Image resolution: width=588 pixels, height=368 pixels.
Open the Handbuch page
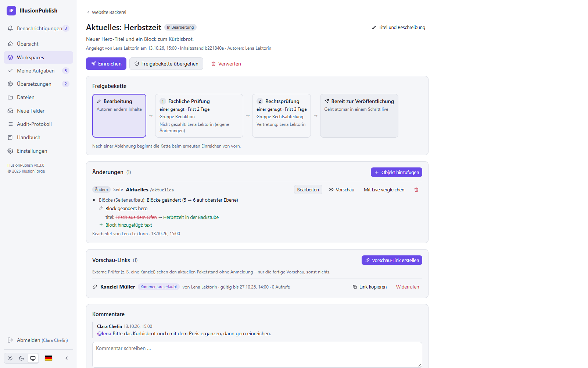pyautogui.click(x=38, y=137)
